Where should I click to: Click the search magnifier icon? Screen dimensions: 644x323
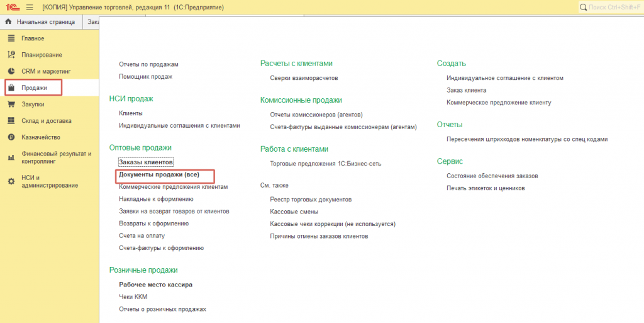(583, 8)
